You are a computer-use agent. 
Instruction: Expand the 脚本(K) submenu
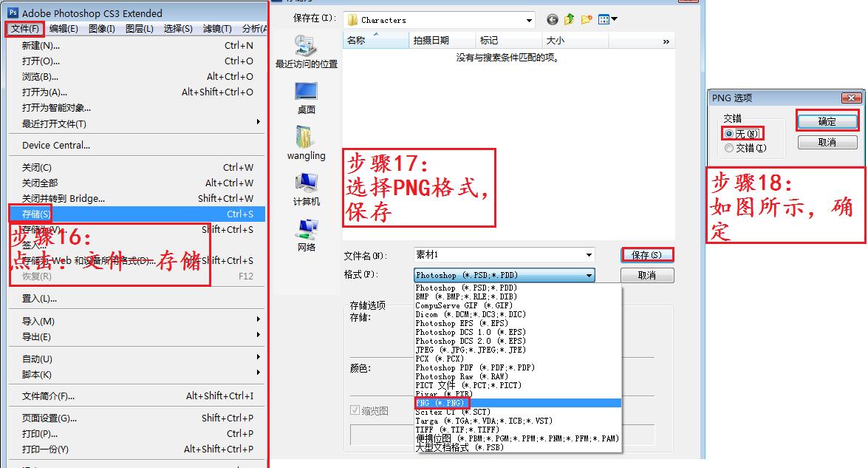(x=258, y=373)
